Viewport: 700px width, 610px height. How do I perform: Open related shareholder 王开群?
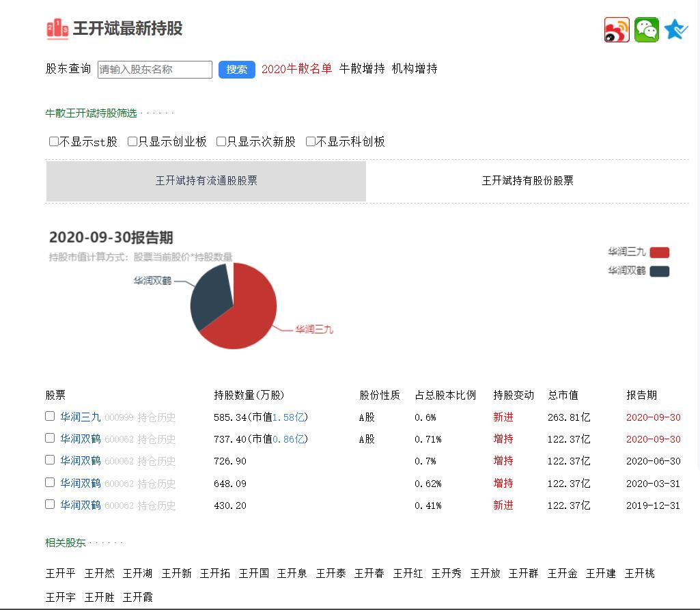(524, 573)
